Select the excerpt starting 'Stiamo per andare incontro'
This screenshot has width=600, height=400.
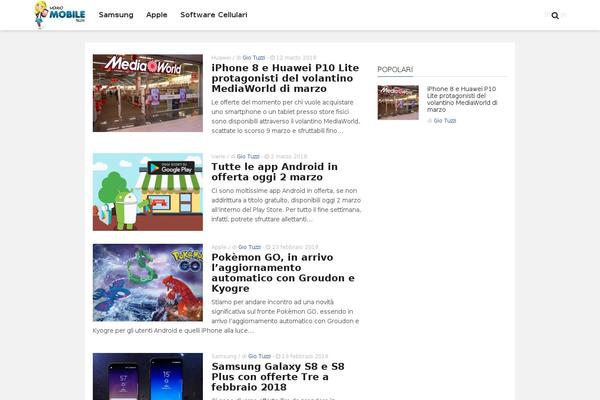click(227, 316)
